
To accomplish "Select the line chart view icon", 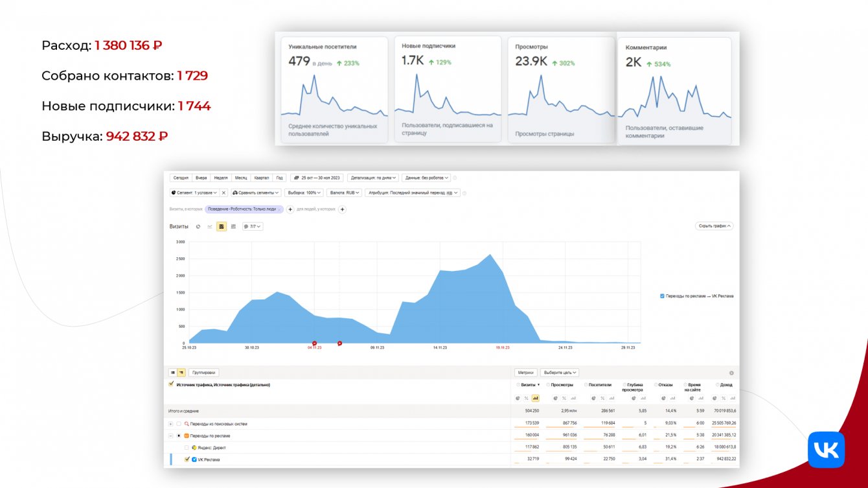I will point(210,227).
